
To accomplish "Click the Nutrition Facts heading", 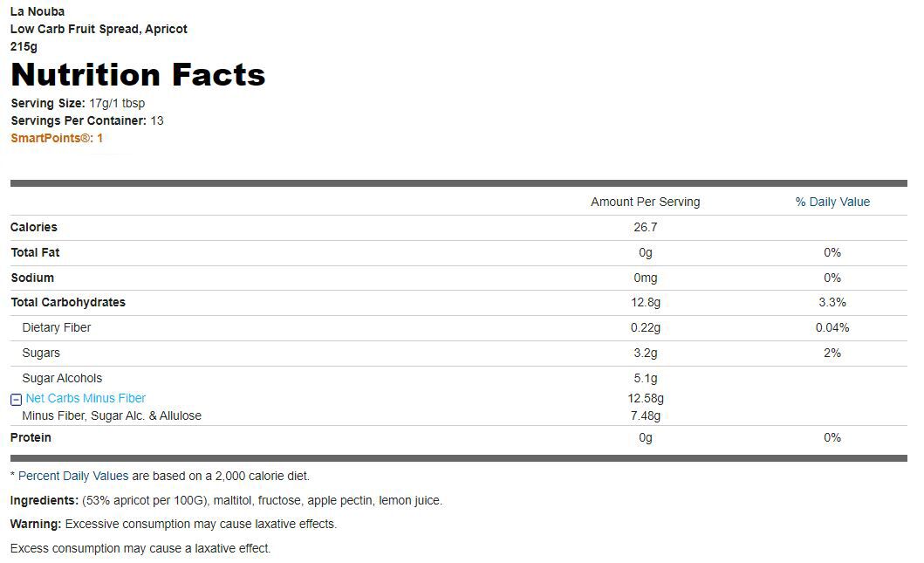I will click(138, 75).
